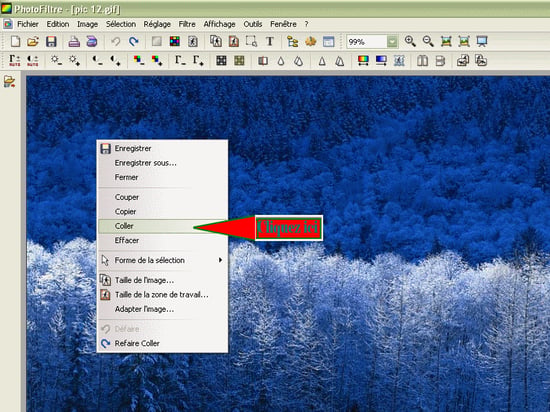Save using the floppy disk toolbar icon
The image size is (550, 412).
click(51, 41)
